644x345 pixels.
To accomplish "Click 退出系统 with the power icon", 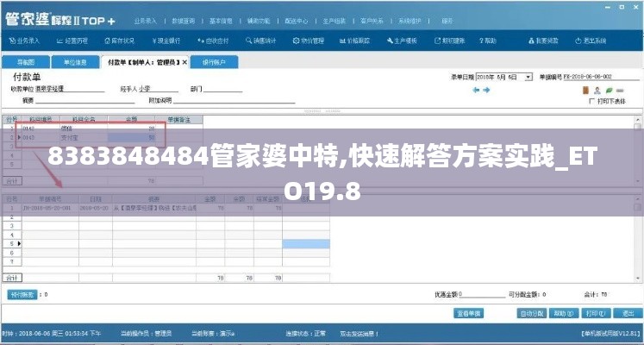I will point(591,41).
